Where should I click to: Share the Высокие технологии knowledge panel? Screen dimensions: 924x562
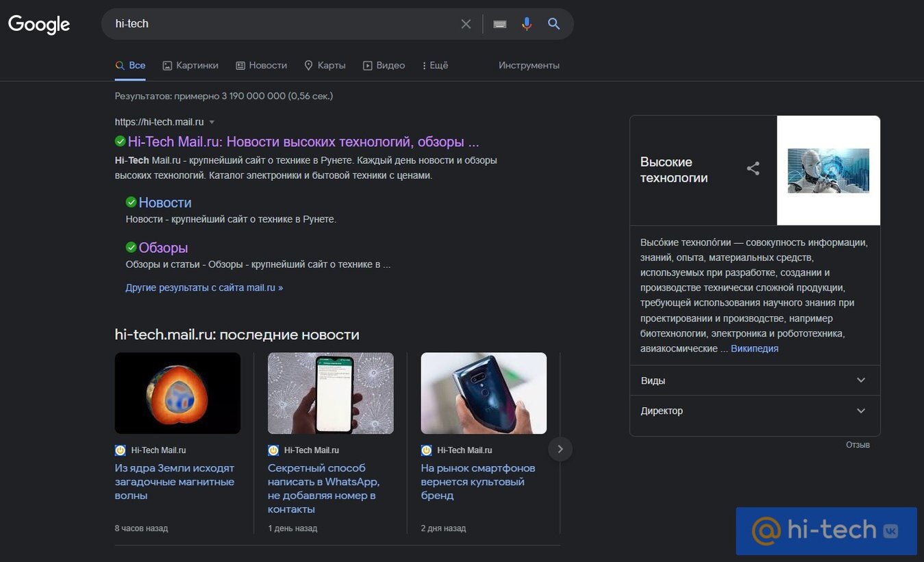[x=753, y=169]
